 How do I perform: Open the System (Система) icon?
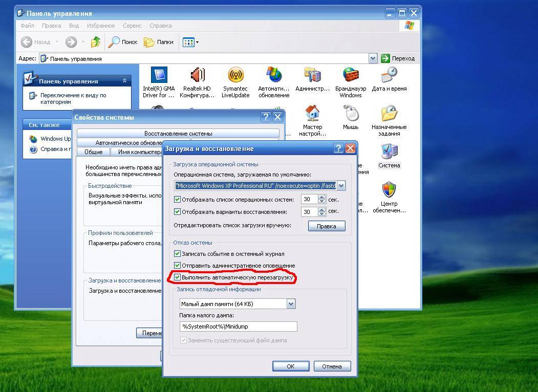[389, 156]
